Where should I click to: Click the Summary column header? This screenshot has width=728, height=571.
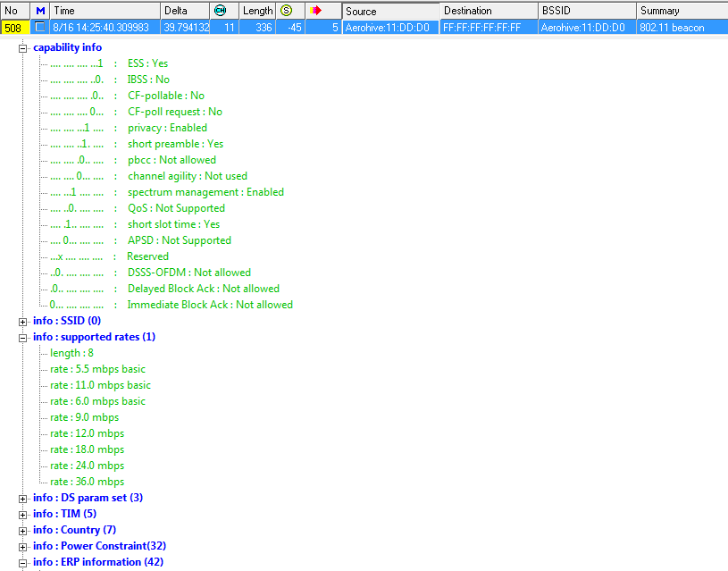(681, 11)
